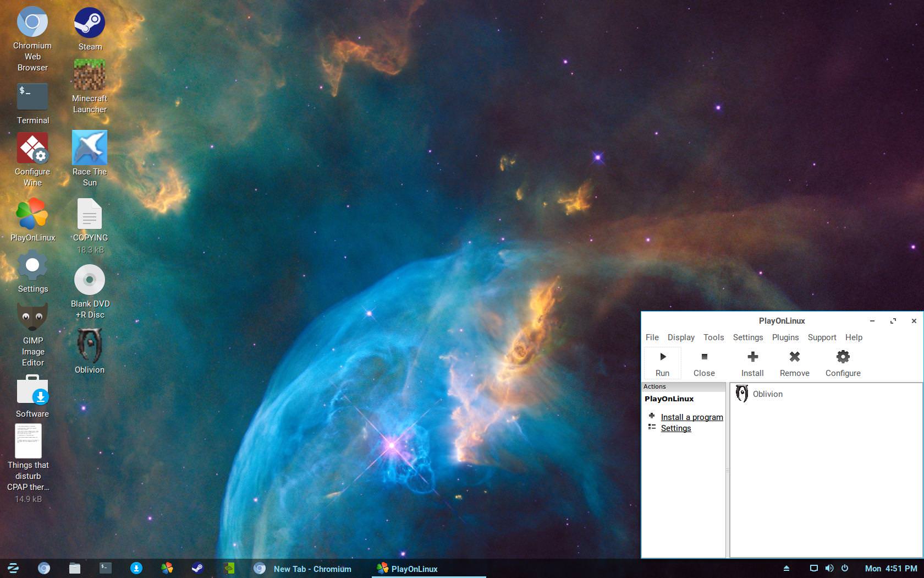Click the pinned Chromium icon beside the Zorin menu
Image resolution: width=924 pixels, height=578 pixels.
pos(44,568)
